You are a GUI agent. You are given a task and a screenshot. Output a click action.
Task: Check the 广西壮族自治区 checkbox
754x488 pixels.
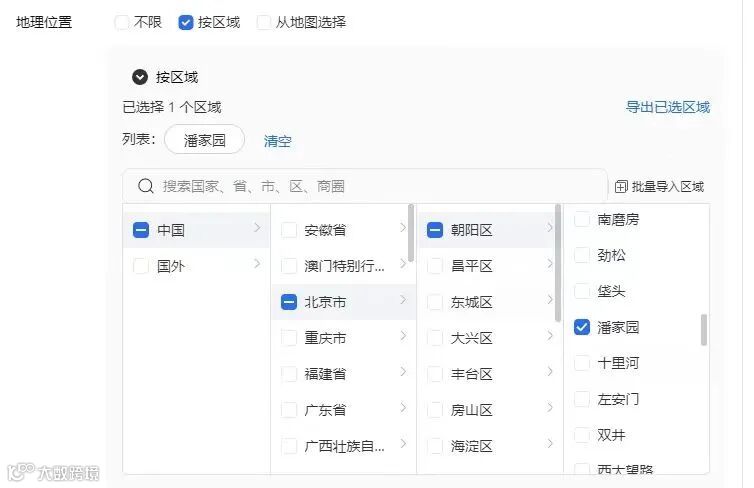(x=289, y=446)
